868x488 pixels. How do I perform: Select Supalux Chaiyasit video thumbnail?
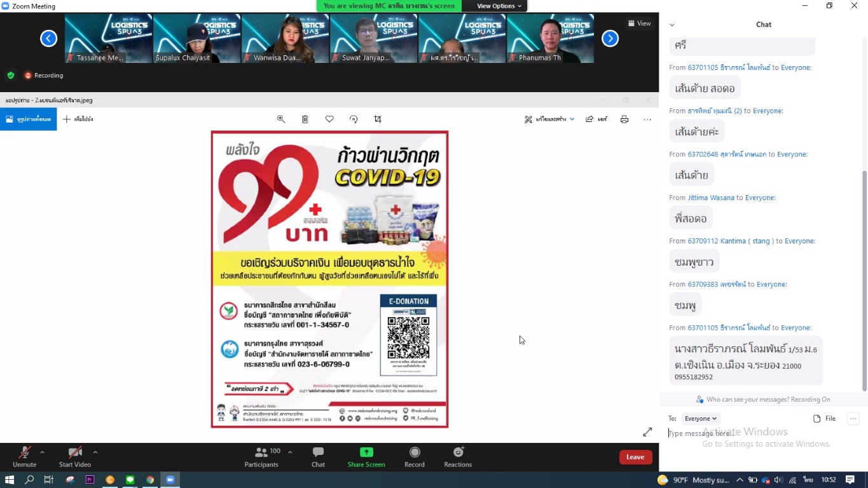pyautogui.click(x=197, y=39)
